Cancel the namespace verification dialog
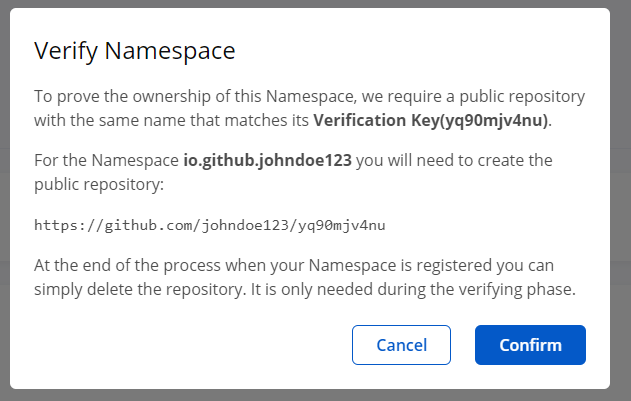 [x=401, y=345]
